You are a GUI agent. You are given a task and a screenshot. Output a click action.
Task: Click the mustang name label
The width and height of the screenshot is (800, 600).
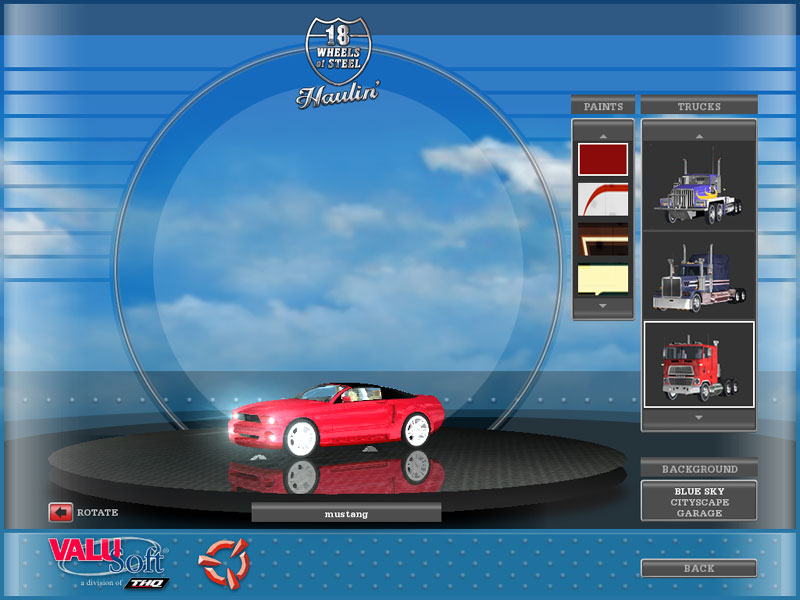[x=346, y=514]
